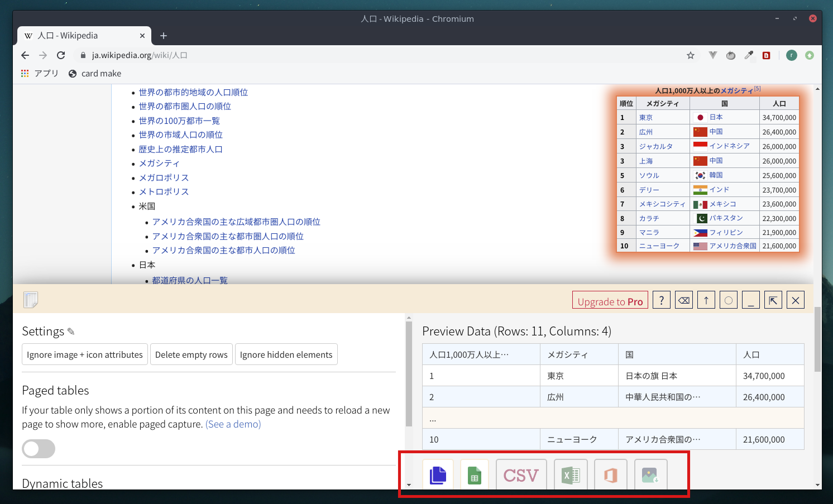Toggle Ignore hidden elements option

coord(286,354)
